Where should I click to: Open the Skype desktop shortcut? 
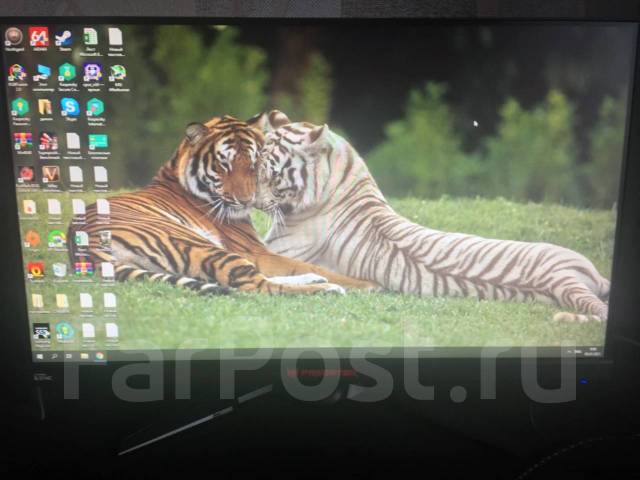pyautogui.click(x=70, y=105)
